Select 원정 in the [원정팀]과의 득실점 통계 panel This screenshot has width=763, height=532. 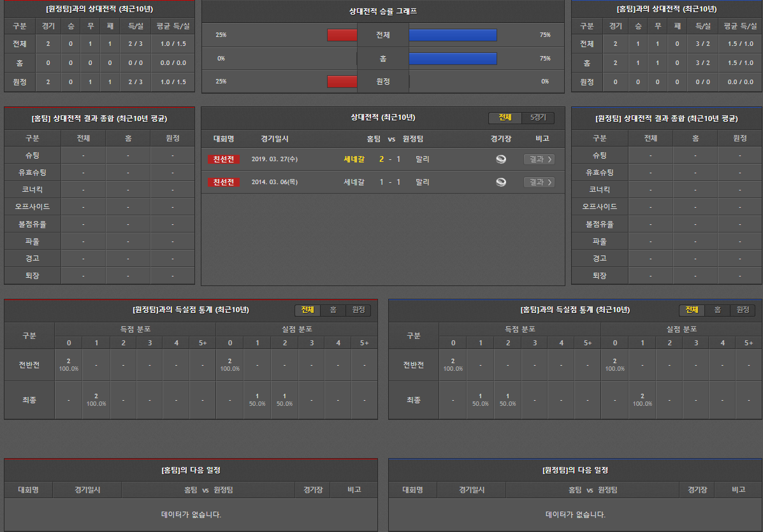tap(358, 310)
